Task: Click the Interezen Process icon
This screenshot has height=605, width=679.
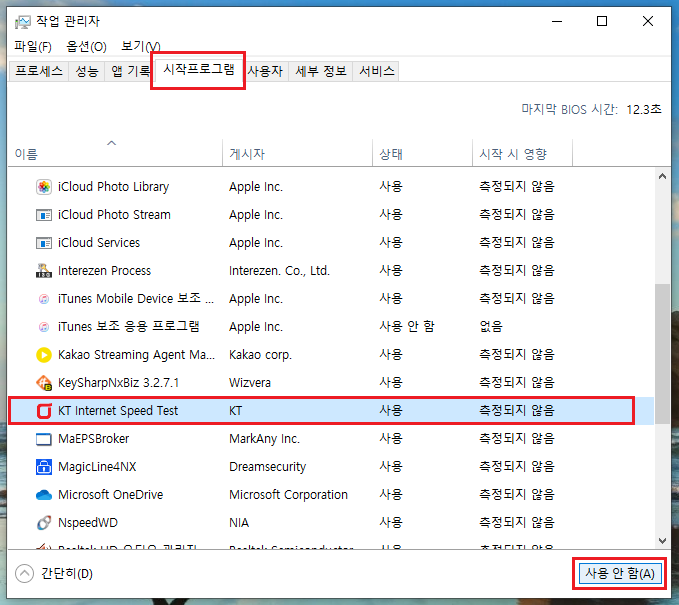Action: pyautogui.click(x=44, y=271)
